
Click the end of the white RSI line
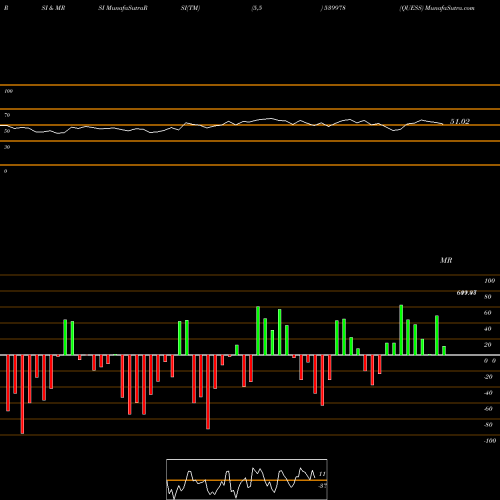[443, 124]
